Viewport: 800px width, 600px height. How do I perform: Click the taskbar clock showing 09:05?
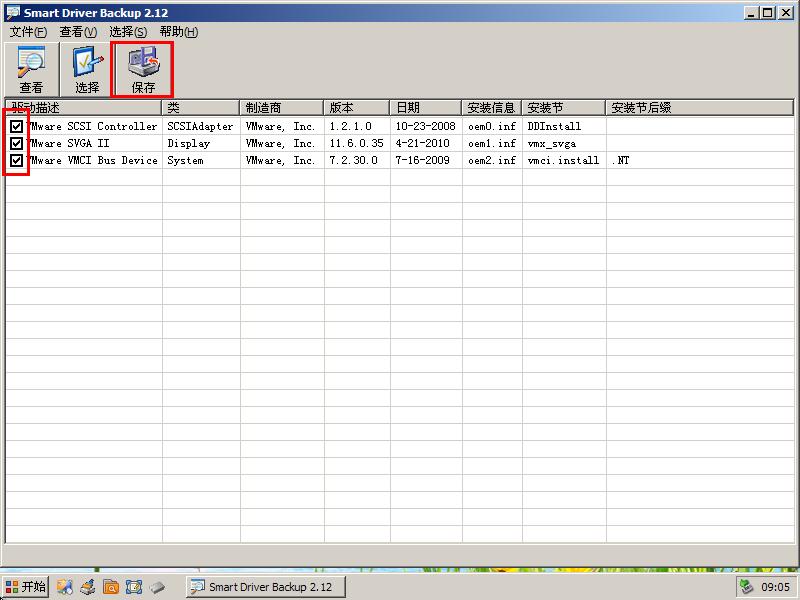[x=776, y=587]
